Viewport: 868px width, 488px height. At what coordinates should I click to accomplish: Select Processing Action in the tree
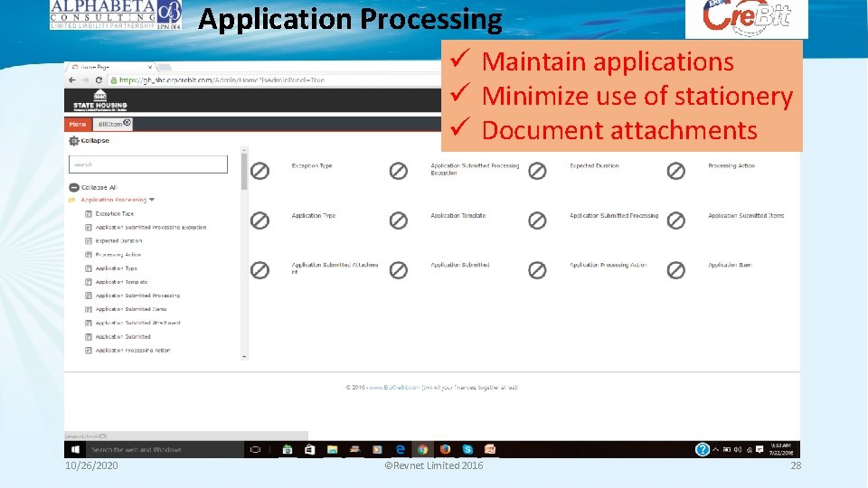118,255
